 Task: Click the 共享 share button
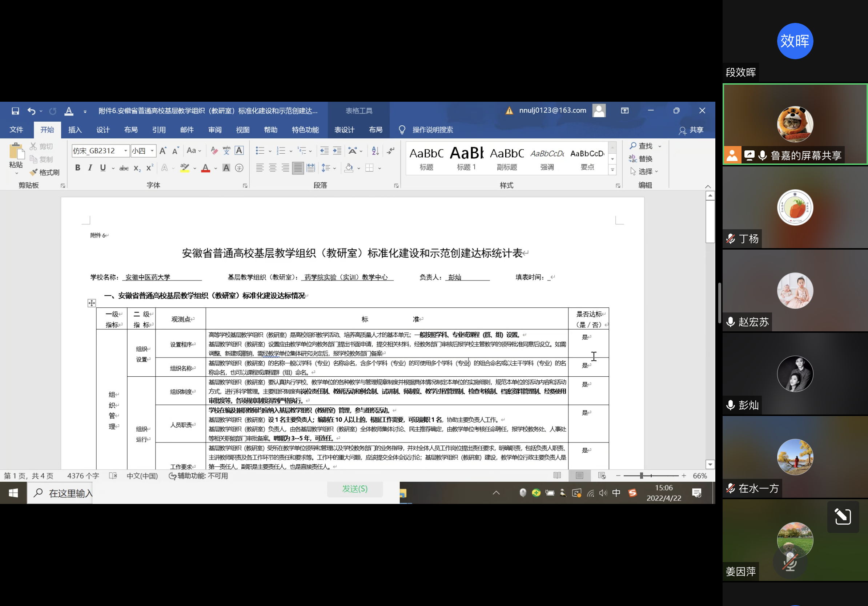tap(691, 130)
